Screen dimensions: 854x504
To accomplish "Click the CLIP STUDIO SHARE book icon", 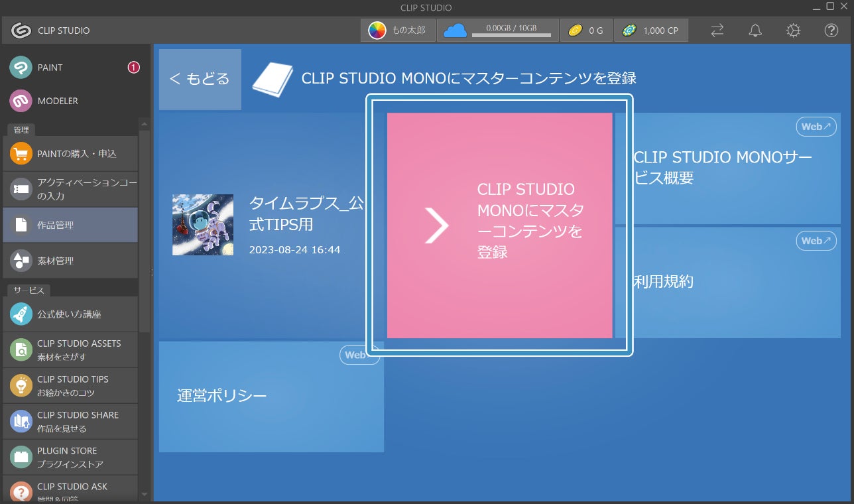I will click(x=21, y=421).
